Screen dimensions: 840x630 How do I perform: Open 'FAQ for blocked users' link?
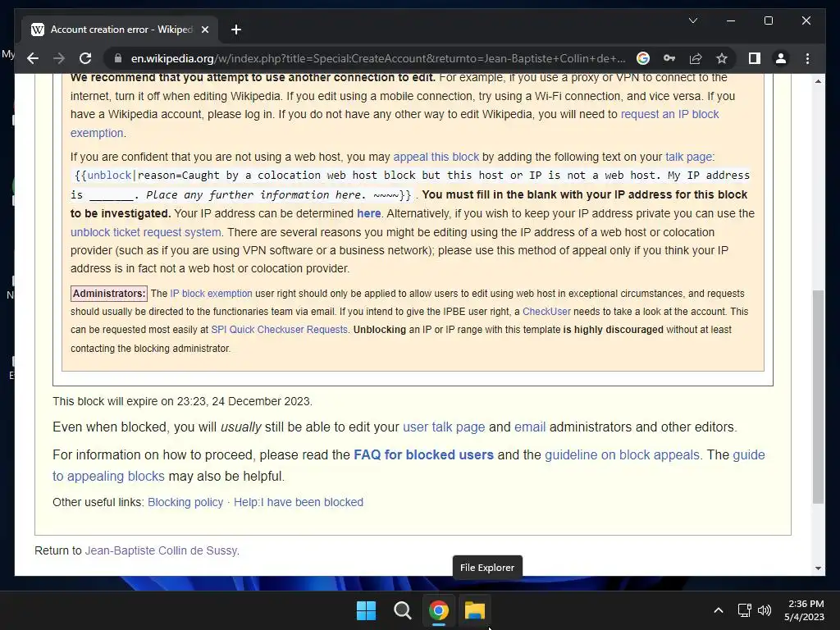coord(424,454)
